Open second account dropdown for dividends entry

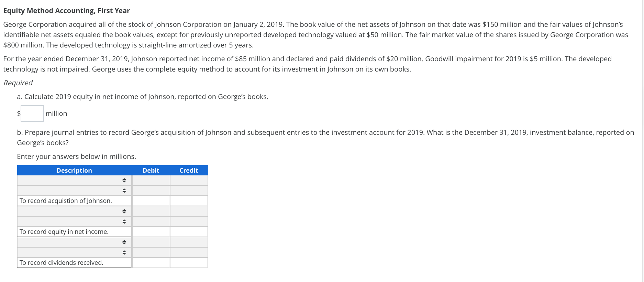(124, 252)
